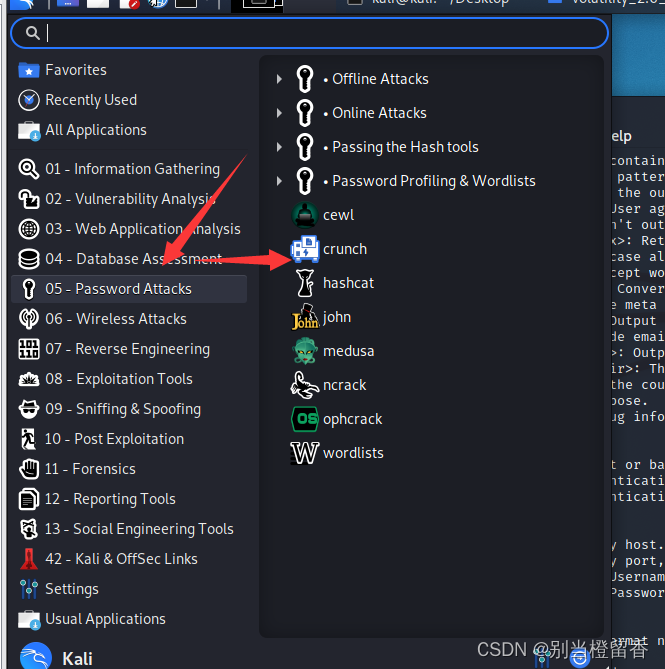Open 03 - Web Application Analysis category
The height and width of the screenshot is (669, 665).
[129, 229]
